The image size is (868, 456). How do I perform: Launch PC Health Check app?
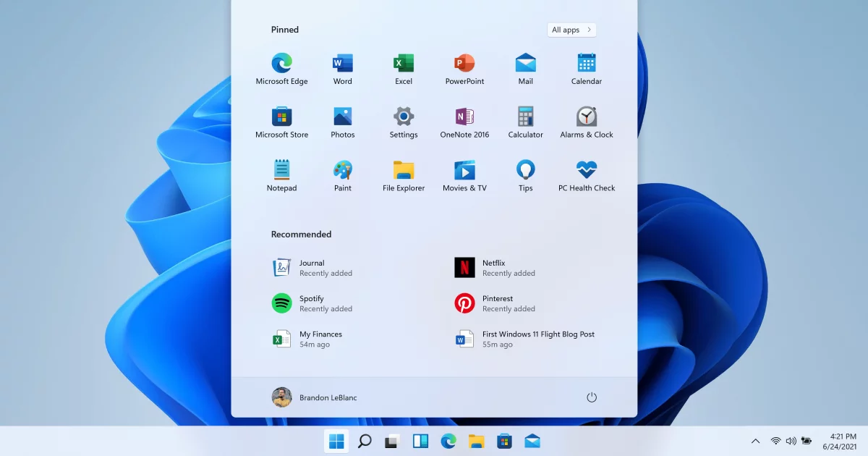586,171
